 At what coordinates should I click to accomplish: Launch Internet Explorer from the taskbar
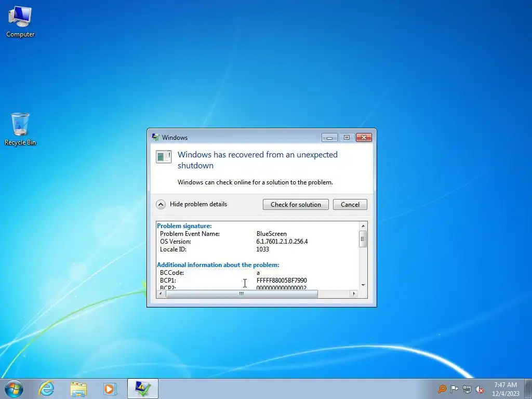46,389
